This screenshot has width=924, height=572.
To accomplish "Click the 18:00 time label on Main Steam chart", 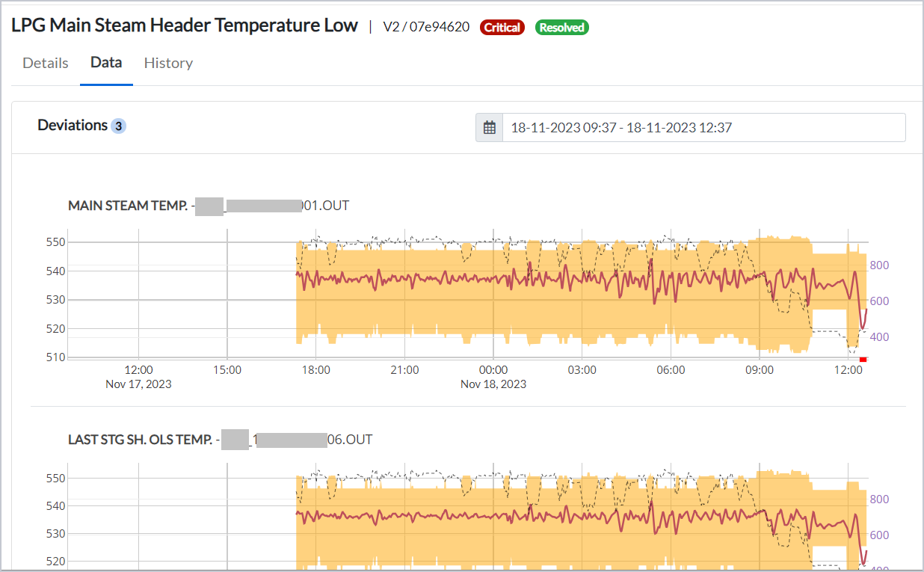I will click(x=315, y=370).
